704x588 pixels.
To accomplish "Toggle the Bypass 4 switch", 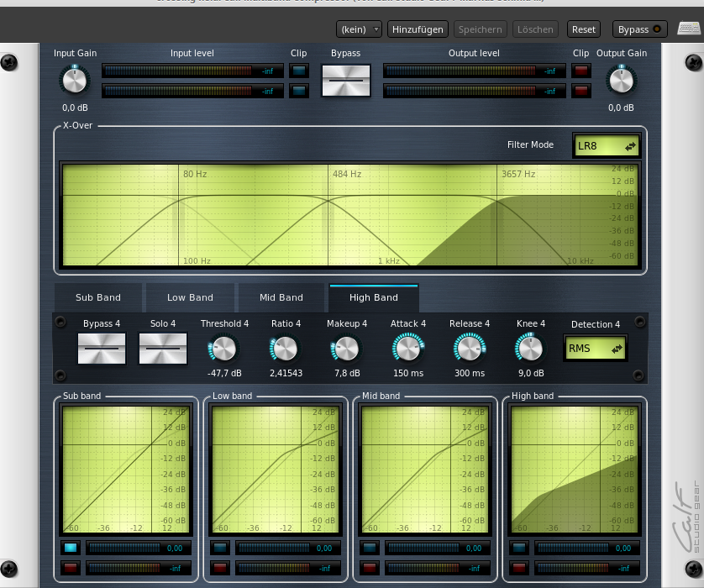I will pyautogui.click(x=102, y=349).
